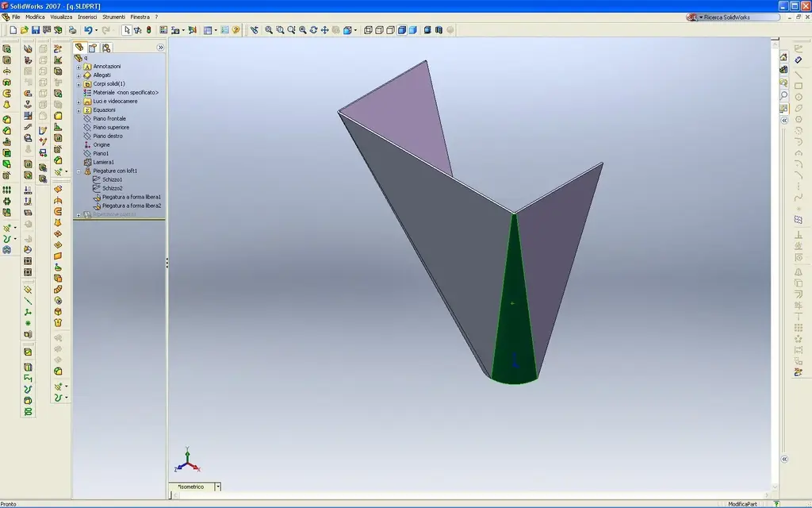Activate the Rotate View tool
Image resolution: width=812 pixels, height=508 pixels.
pos(313,30)
